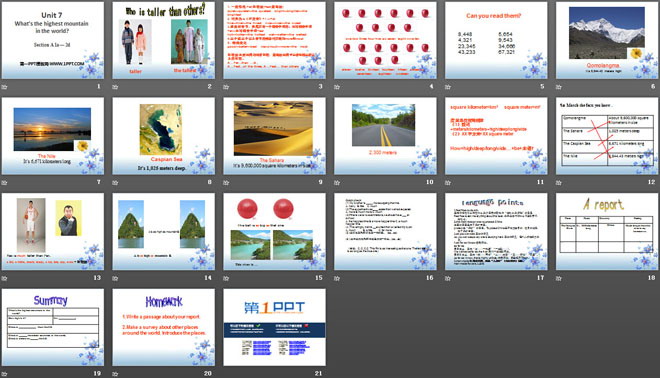Image resolution: width=660 pixels, height=378 pixels.
Task: Select the red balls and river slide 15
Action: pos(274,232)
